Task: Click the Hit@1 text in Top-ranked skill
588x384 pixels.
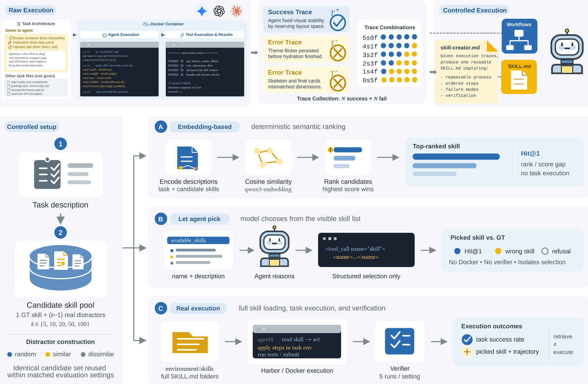Action: point(530,153)
